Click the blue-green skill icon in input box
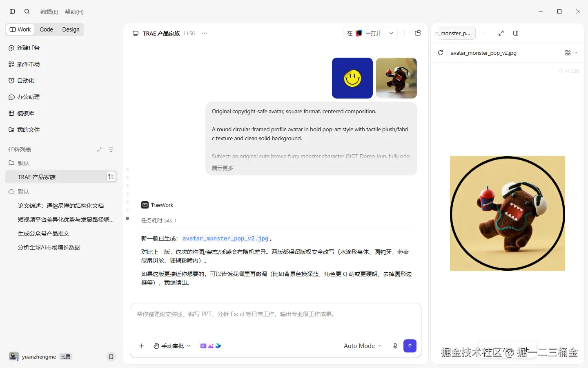Viewport: 588px width, 368px height. 218,346
